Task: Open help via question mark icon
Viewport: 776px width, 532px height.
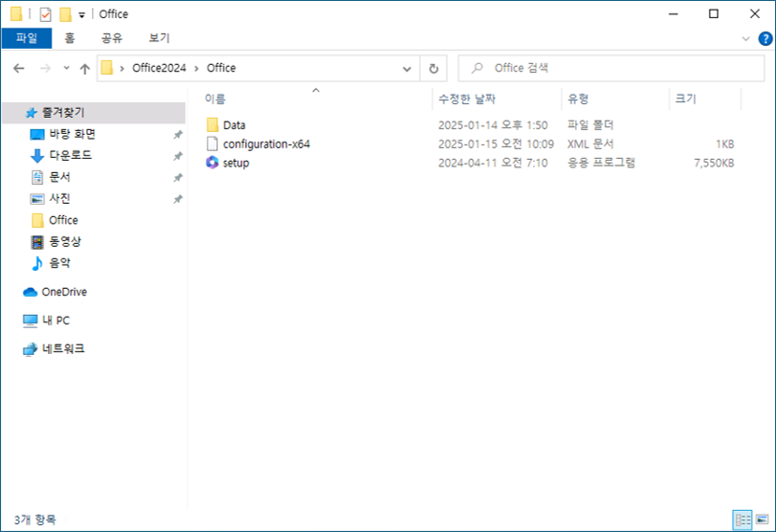Action: pos(765,38)
